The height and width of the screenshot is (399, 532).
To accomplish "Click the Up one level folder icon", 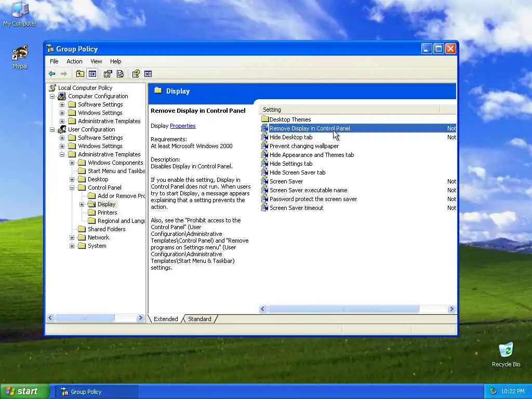I will click(80, 74).
